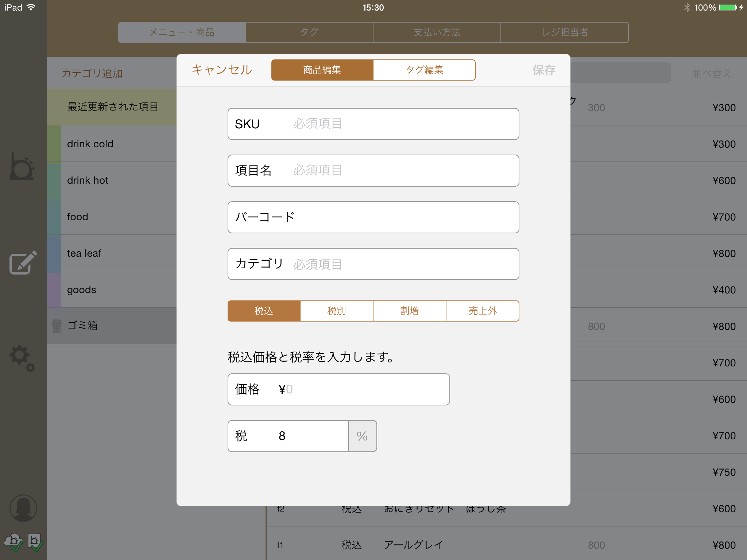The width and height of the screenshot is (747, 560).
Task: Tap the 15:30 clock in status bar
Action: (373, 8)
